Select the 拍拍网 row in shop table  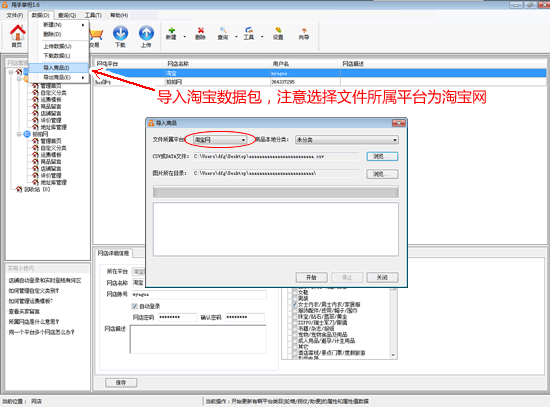click(319, 82)
